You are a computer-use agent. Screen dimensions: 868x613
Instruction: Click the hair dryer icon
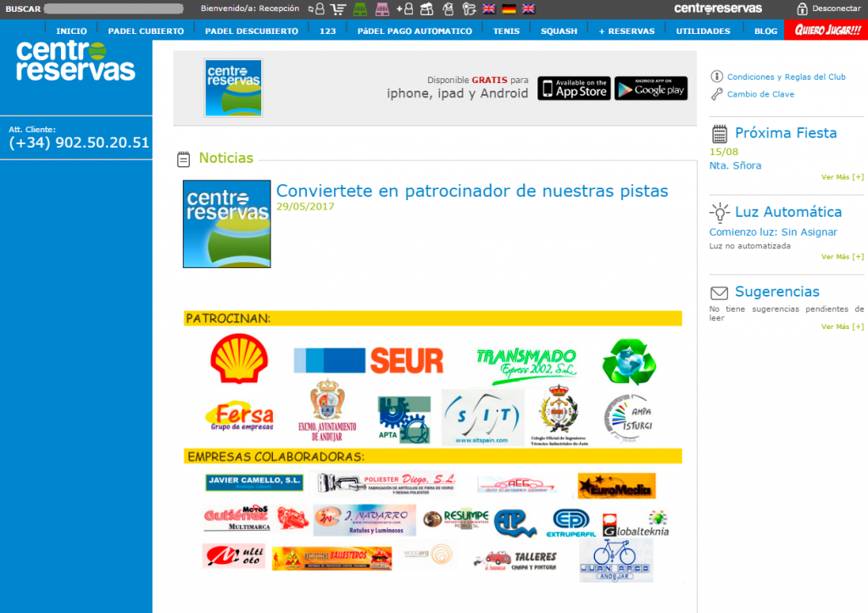pyautogui.click(x=469, y=8)
